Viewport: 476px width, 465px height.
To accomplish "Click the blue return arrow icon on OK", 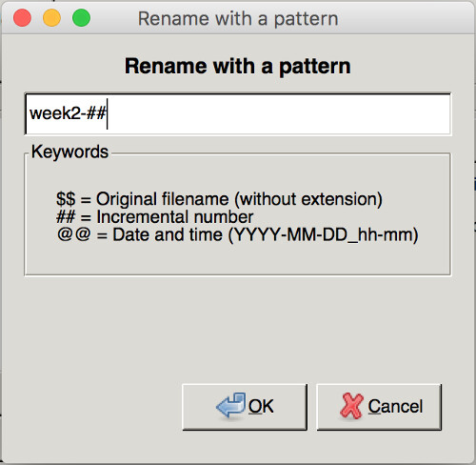I will tap(230, 405).
